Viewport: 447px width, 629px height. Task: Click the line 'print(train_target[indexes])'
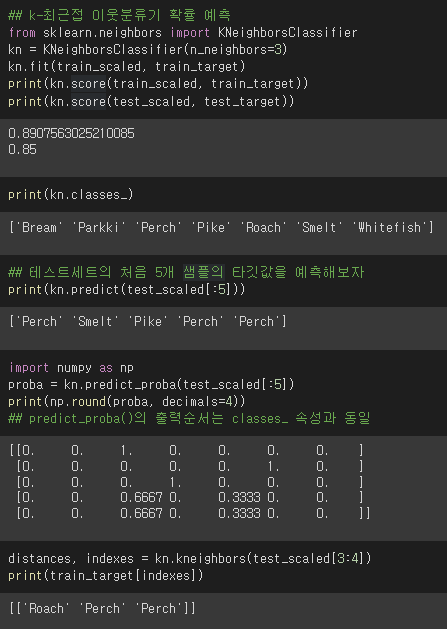click(x=106, y=575)
